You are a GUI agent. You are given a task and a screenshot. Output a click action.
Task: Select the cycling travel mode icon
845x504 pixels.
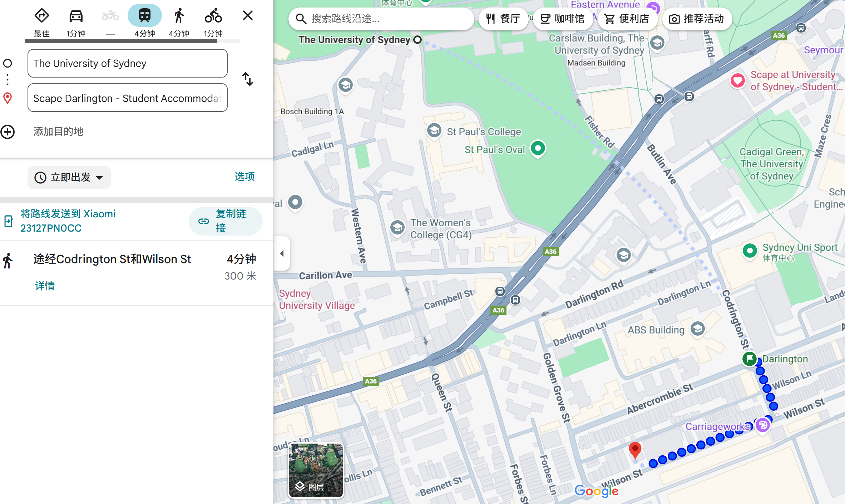click(213, 16)
